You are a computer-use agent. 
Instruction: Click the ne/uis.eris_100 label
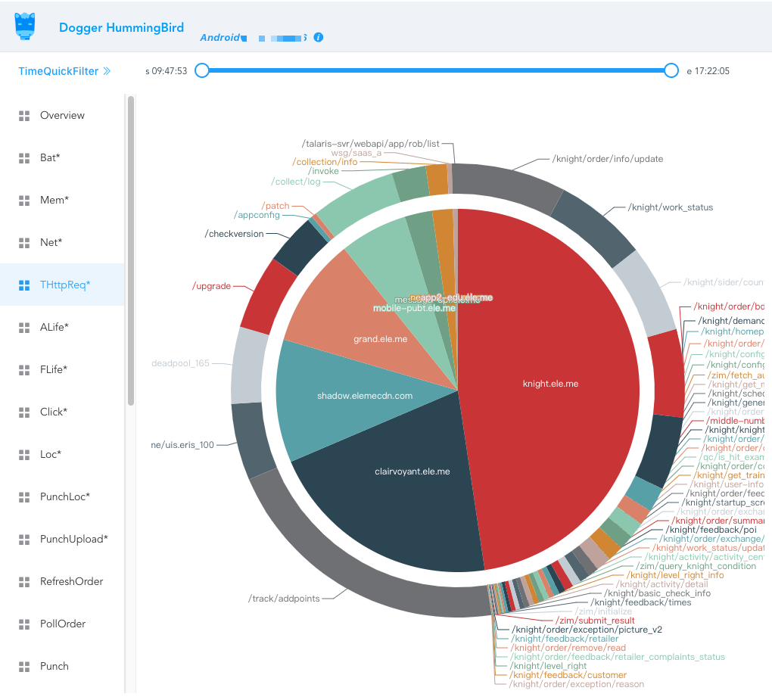coord(182,446)
